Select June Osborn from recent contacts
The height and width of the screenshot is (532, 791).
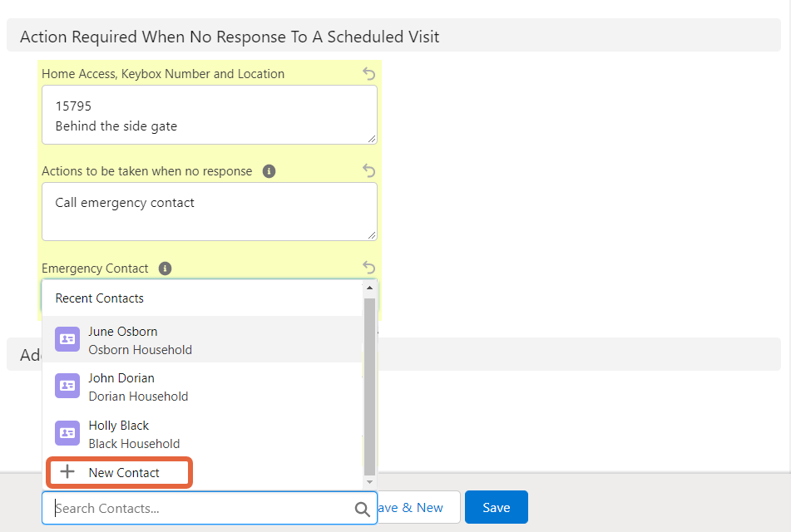click(x=202, y=340)
